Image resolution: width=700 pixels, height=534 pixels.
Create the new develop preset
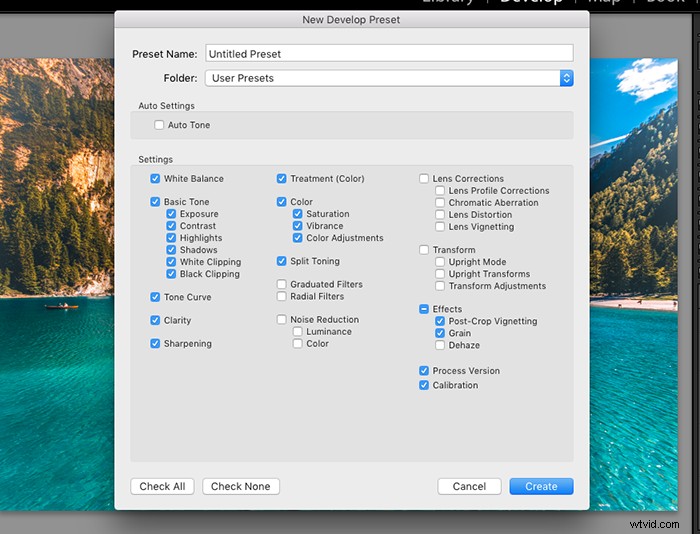coord(541,486)
